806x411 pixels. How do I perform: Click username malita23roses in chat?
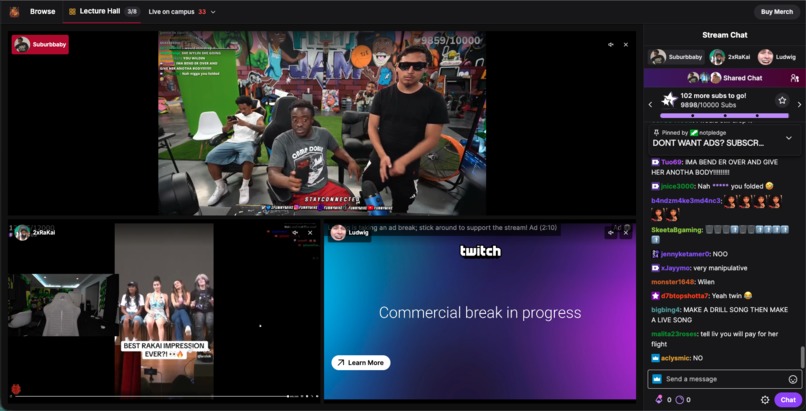point(674,334)
